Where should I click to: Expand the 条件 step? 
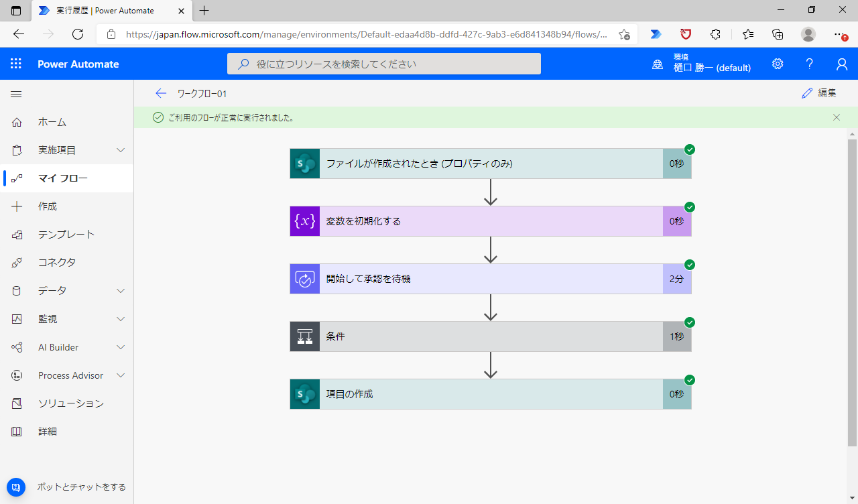coord(491,336)
